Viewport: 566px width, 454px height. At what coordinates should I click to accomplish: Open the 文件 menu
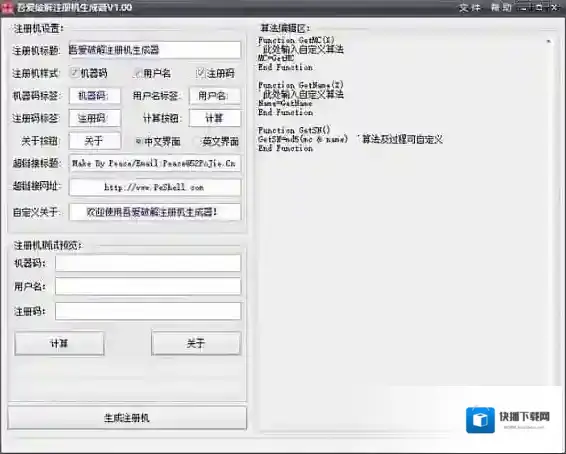[470, 8]
